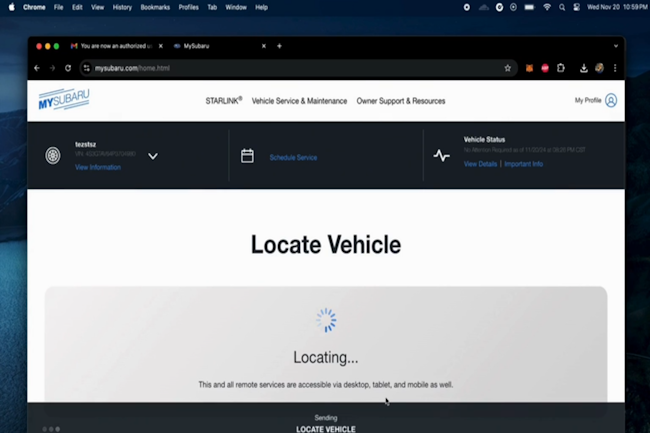650x433 pixels.
Task: Click the battery status icon
Action: [x=529, y=7]
